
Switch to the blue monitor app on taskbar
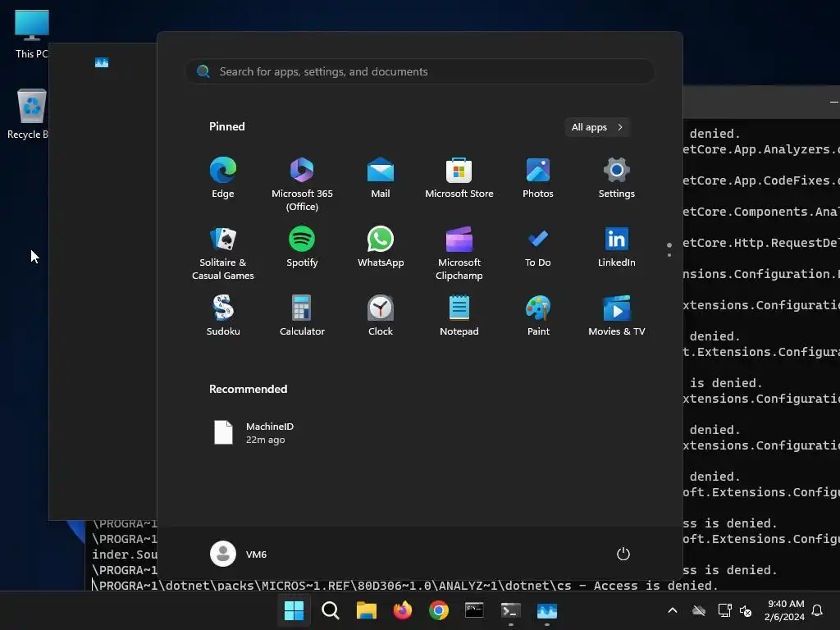pos(547,610)
